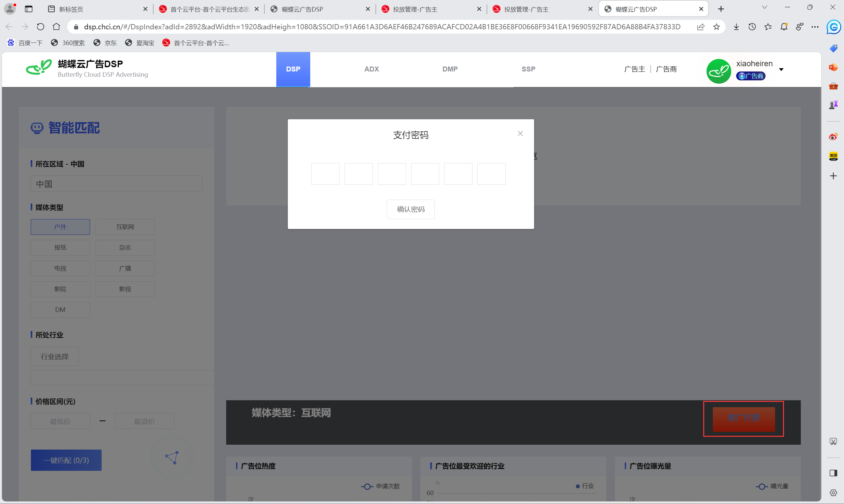Screen dimensions: 844x504
Task: Favorite this page with star icon
Action: coord(716,27)
